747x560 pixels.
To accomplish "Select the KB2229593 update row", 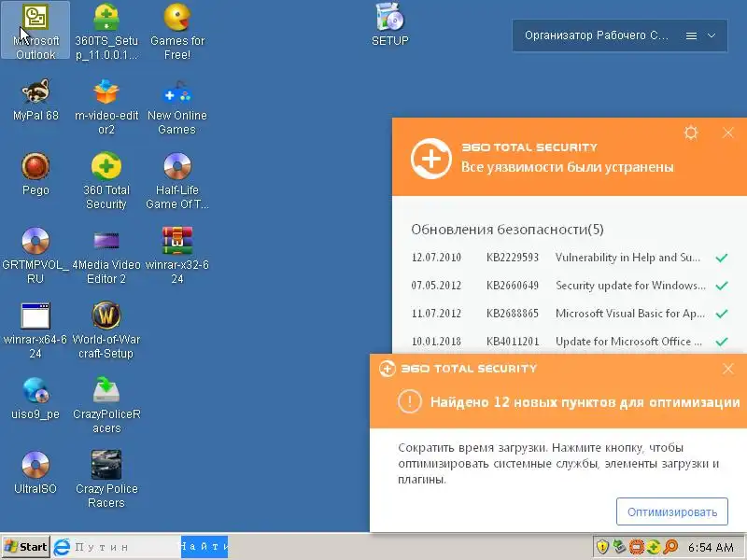I will coord(570,258).
